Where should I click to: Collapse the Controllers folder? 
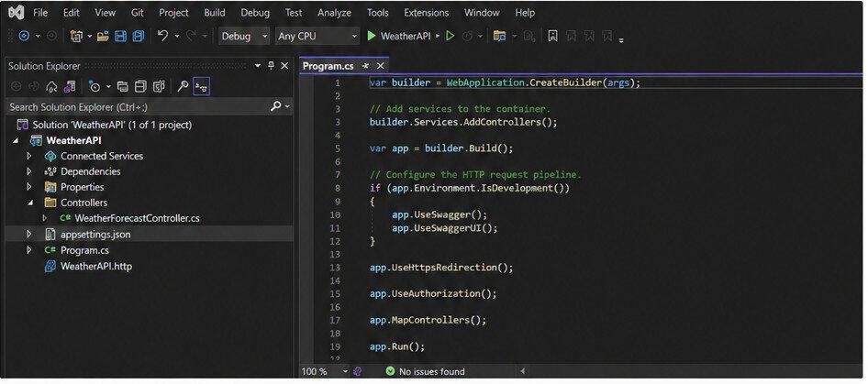30,203
